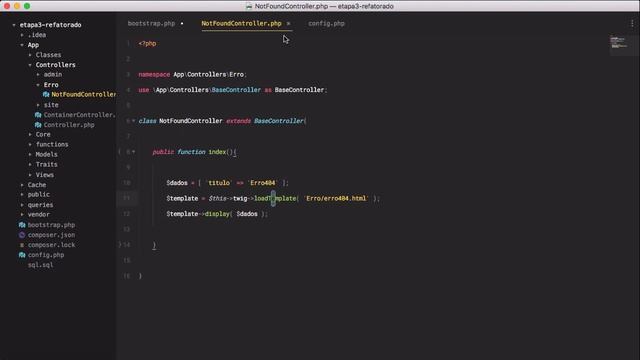This screenshot has height=360, width=640.
Task: Click 'loadTemplate' method call
Action: pos(275,199)
